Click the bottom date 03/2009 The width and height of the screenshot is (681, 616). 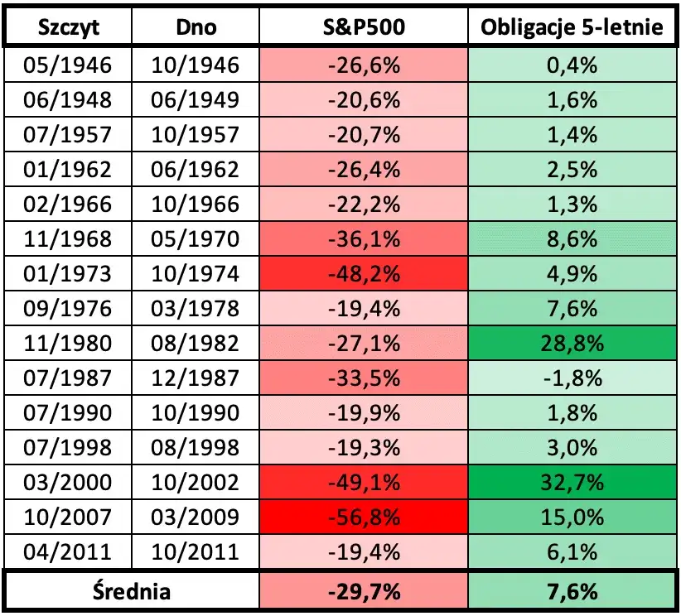tap(196, 518)
